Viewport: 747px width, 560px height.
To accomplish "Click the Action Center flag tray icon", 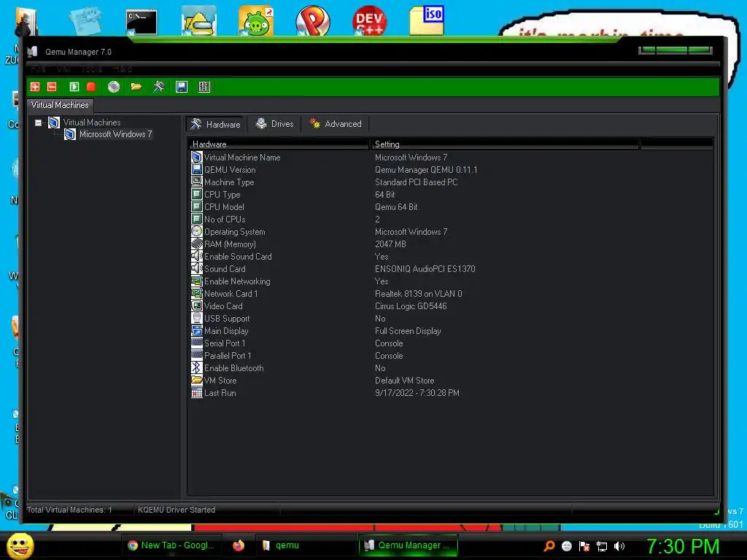I will pyautogui.click(x=584, y=545).
